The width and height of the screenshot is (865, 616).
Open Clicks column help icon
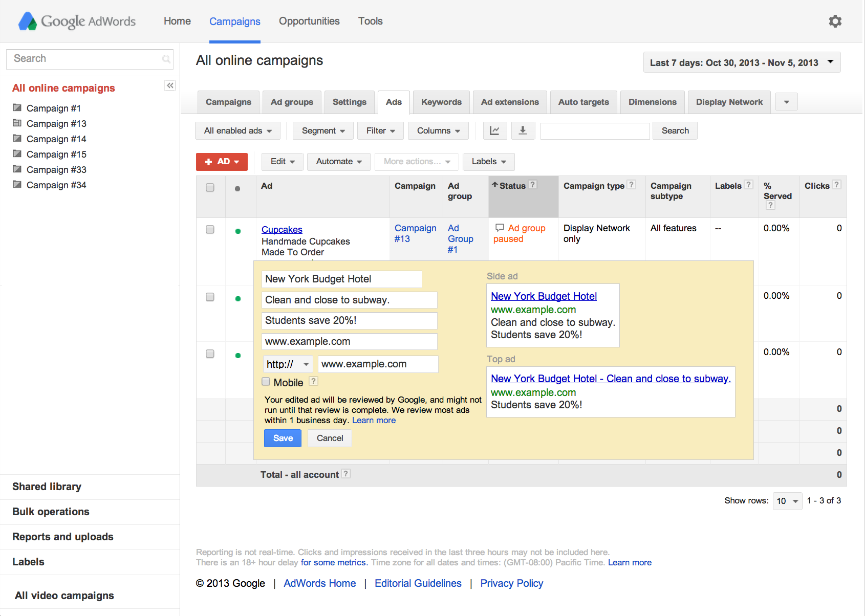[837, 185]
